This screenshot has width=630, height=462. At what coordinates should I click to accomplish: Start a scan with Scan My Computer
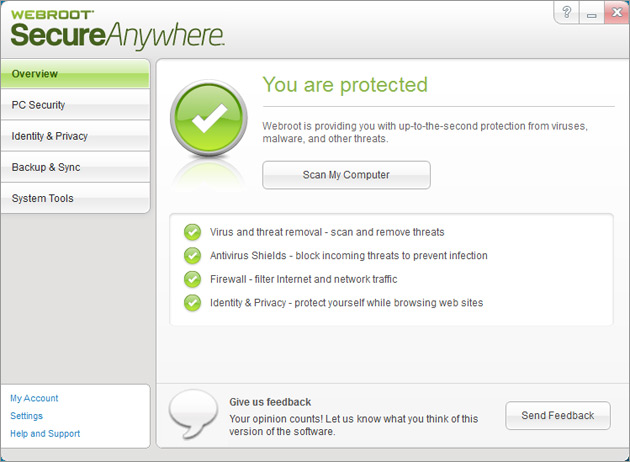tap(346, 175)
